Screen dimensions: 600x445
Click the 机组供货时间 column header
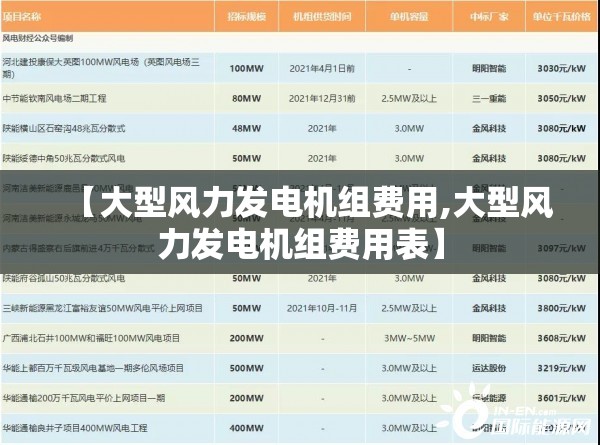[322, 17]
